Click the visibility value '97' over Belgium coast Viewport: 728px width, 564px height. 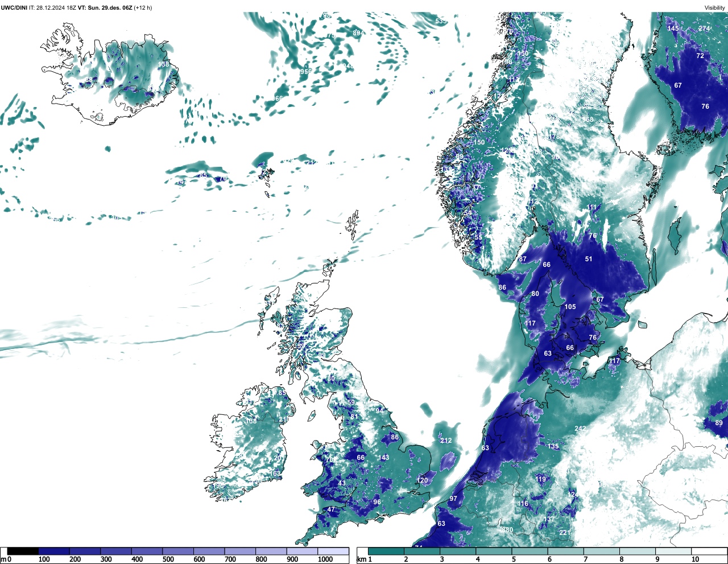(453, 499)
